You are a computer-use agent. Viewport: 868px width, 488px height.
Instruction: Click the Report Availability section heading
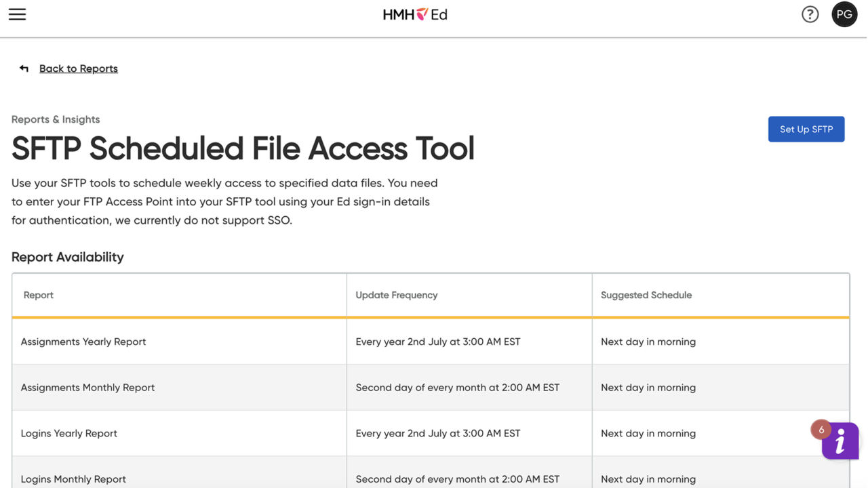pyautogui.click(x=67, y=257)
